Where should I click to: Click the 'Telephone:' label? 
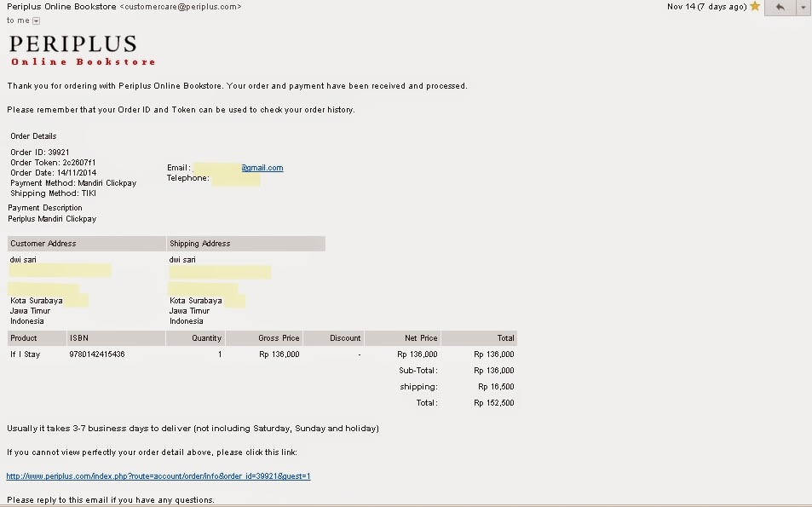click(x=188, y=178)
